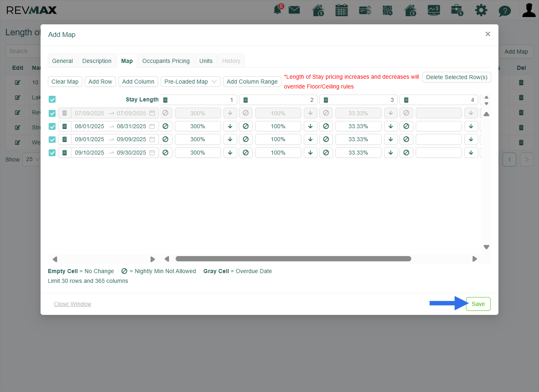
Task: Click the Add Column Range button
Action: point(252,82)
